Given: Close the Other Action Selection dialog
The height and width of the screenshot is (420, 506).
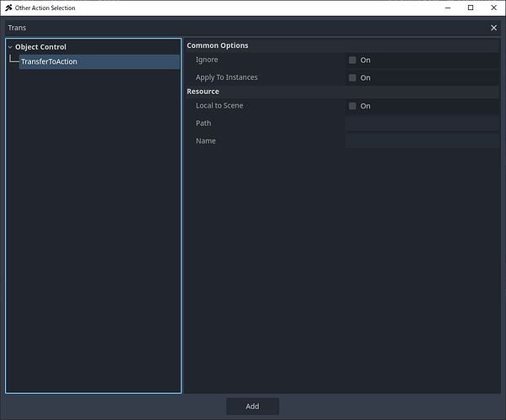Looking at the screenshot, I should tap(493, 8).
